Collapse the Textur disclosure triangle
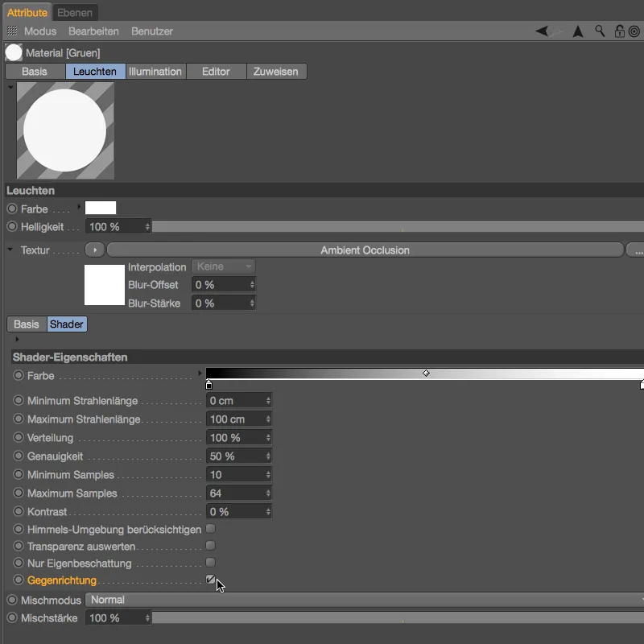Screen dimensions: 644x644 [10, 249]
